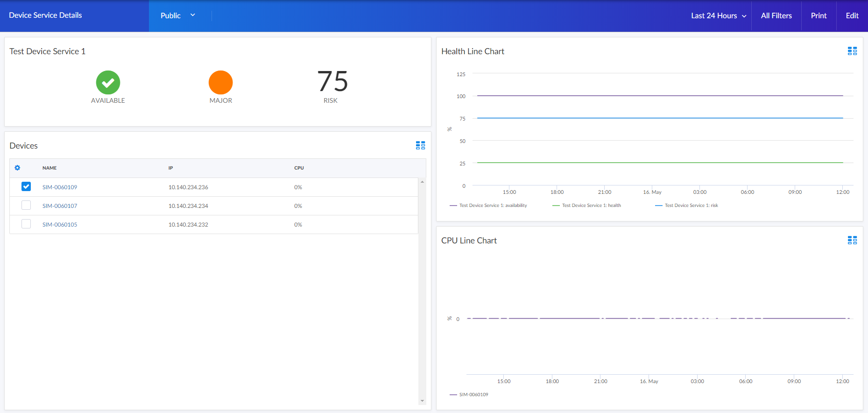The height and width of the screenshot is (413, 868).
Task: Open CPU Line Chart options grid icon
Action: point(852,240)
